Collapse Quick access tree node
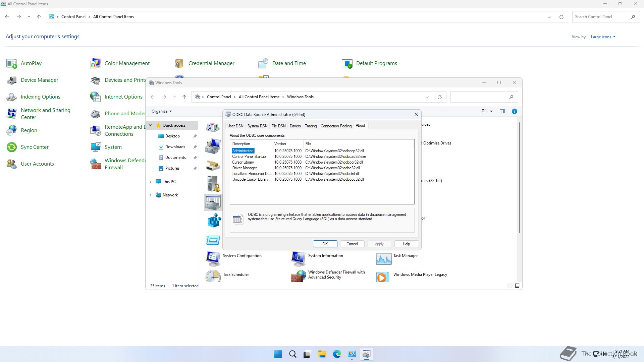Viewport: 644px width, 362px height. click(x=151, y=125)
